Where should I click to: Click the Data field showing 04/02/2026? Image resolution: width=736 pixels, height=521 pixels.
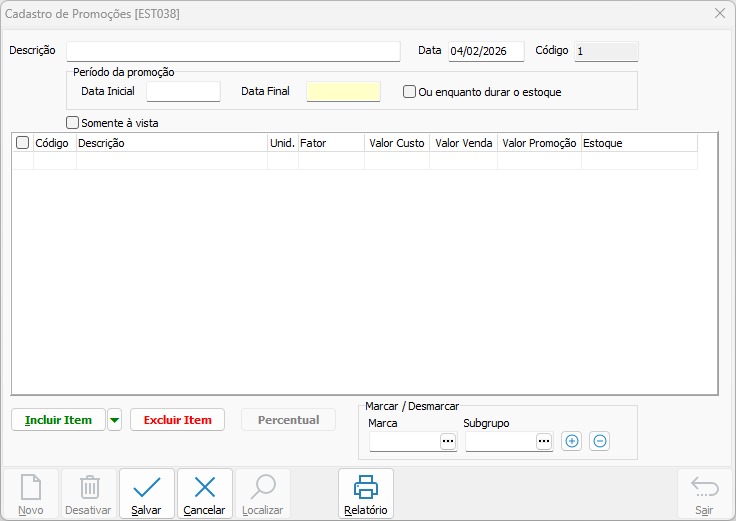[485, 51]
